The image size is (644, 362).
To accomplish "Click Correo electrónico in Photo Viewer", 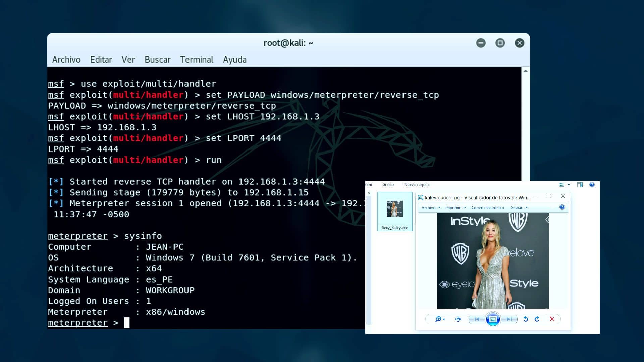I will pyautogui.click(x=488, y=208).
